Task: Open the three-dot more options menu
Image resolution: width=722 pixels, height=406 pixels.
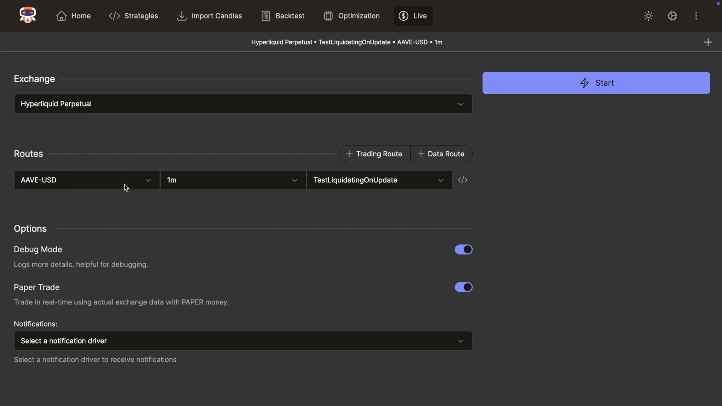Action: [696, 16]
